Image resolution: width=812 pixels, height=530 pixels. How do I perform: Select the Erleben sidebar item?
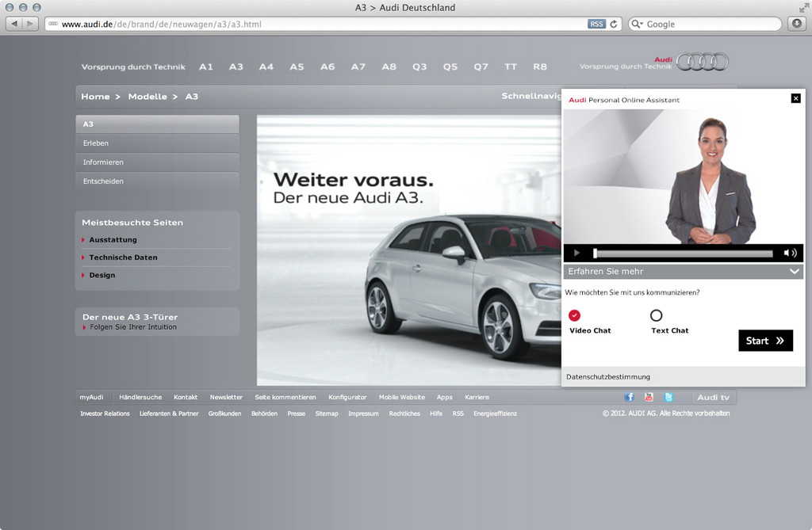click(158, 143)
